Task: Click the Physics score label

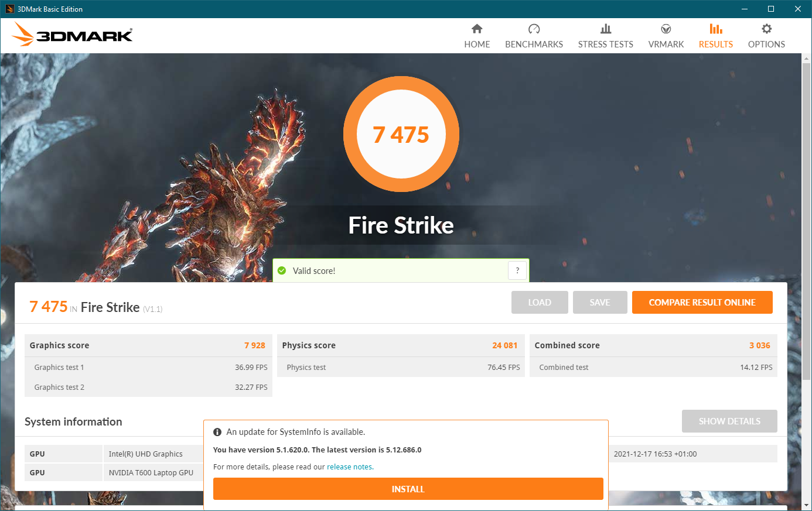Action: [309, 345]
